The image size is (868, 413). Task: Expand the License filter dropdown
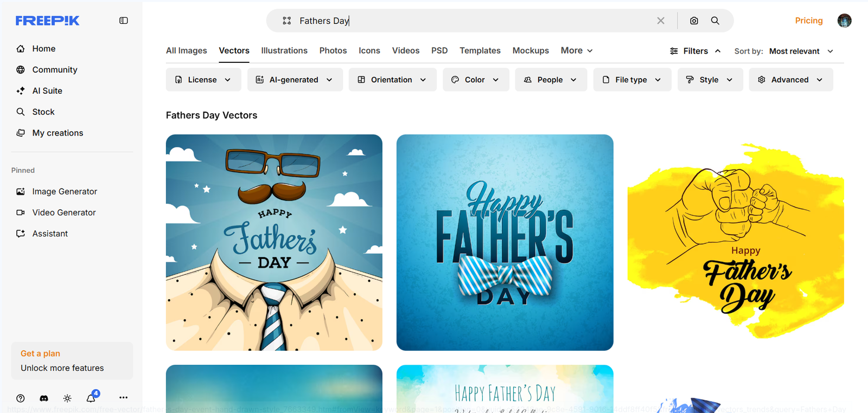point(203,80)
